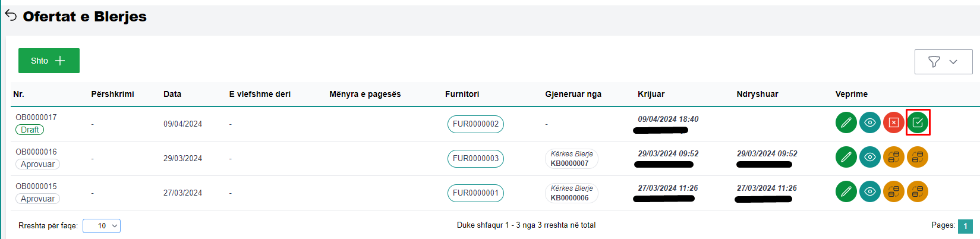Click the Furnitori column header
Image resolution: width=980 pixels, height=239 pixels.
tap(462, 94)
